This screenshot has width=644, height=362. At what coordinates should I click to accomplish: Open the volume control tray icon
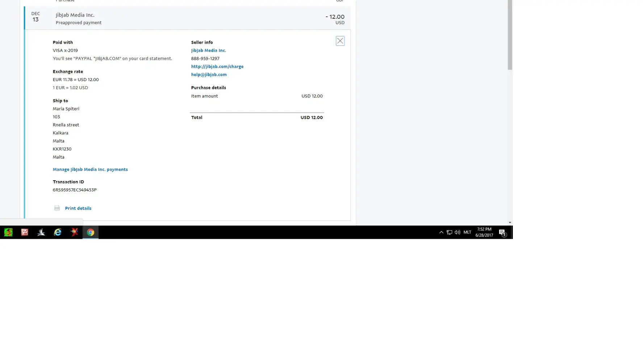coord(457,232)
